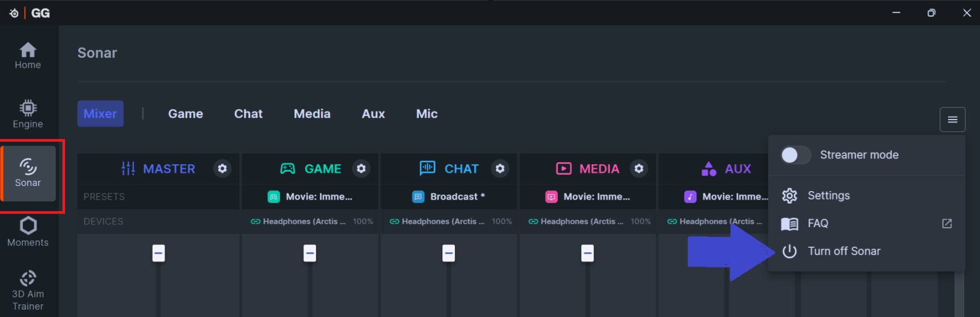This screenshot has height=317, width=980.
Task: Open the hamburger options menu
Action: click(x=952, y=120)
